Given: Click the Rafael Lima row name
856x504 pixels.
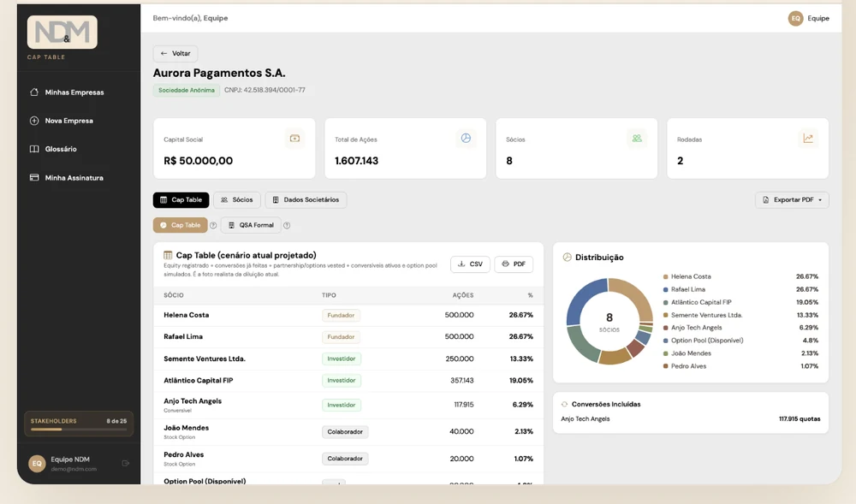Looking at the screenshot, I should 183,336.
